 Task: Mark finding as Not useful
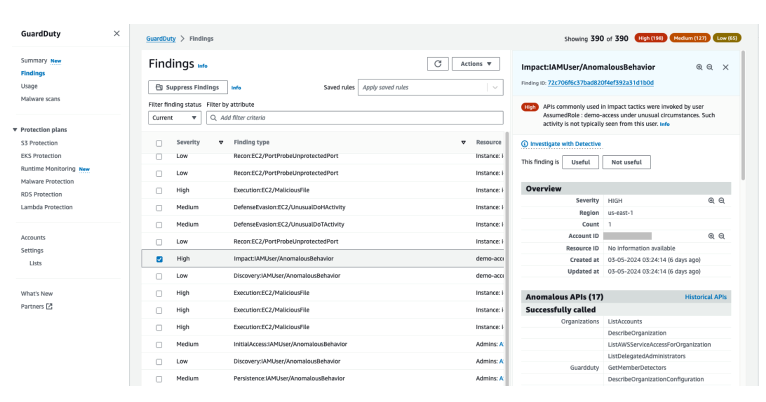pyautogui.click(x=626, y=162)
